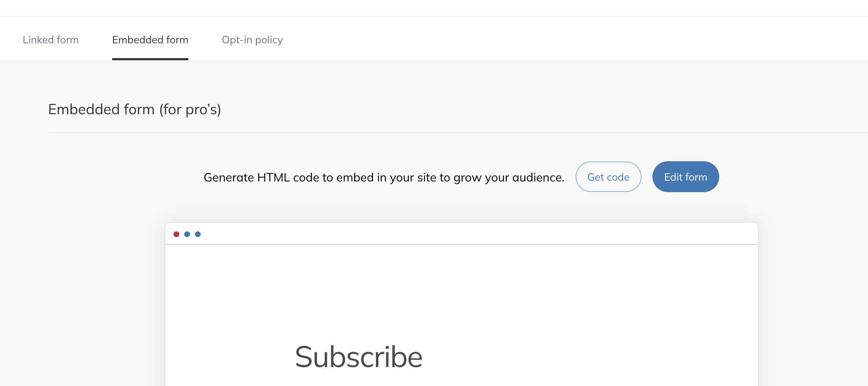
Task: Click empty tab bar right of Opt-in policy
Action: click(577, 40)
